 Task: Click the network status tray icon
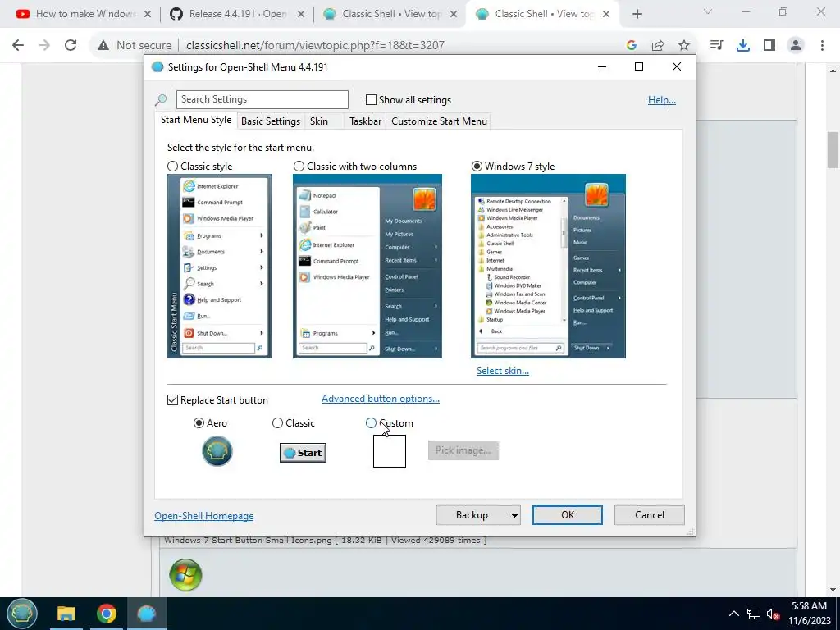tap(754, 614)
